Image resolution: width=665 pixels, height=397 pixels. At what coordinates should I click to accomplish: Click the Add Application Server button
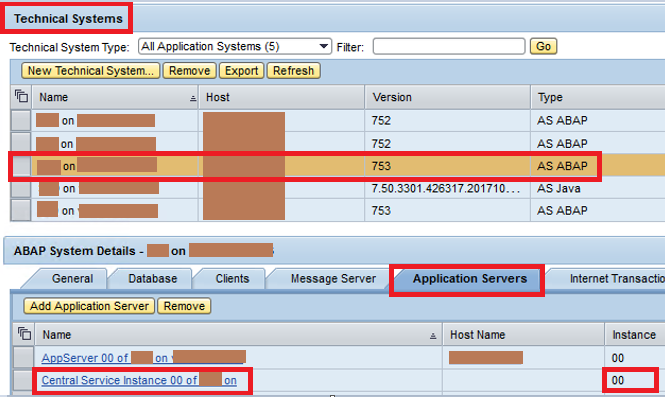(x=89, y=306)
